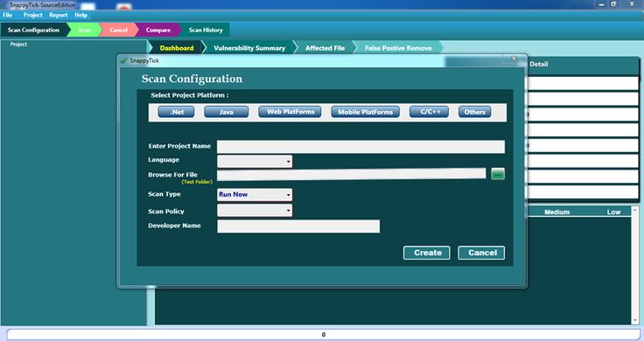The image size is (644, 341).
Task: Click the Developer Name field
Action: point(298,226)
